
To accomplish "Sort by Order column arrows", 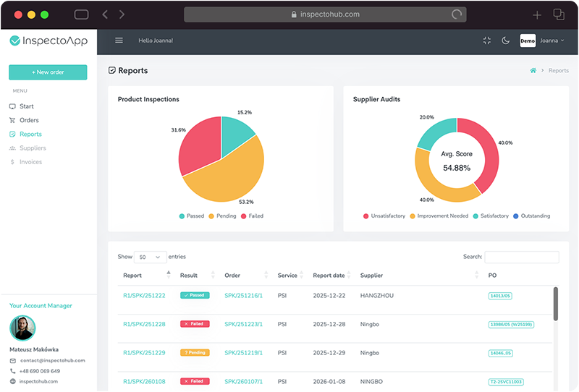I will coord(266,275).
